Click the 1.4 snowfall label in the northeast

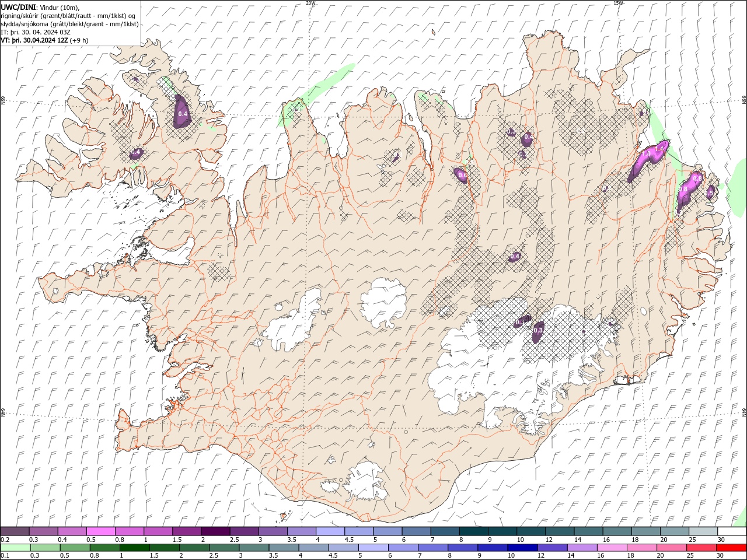660,149
